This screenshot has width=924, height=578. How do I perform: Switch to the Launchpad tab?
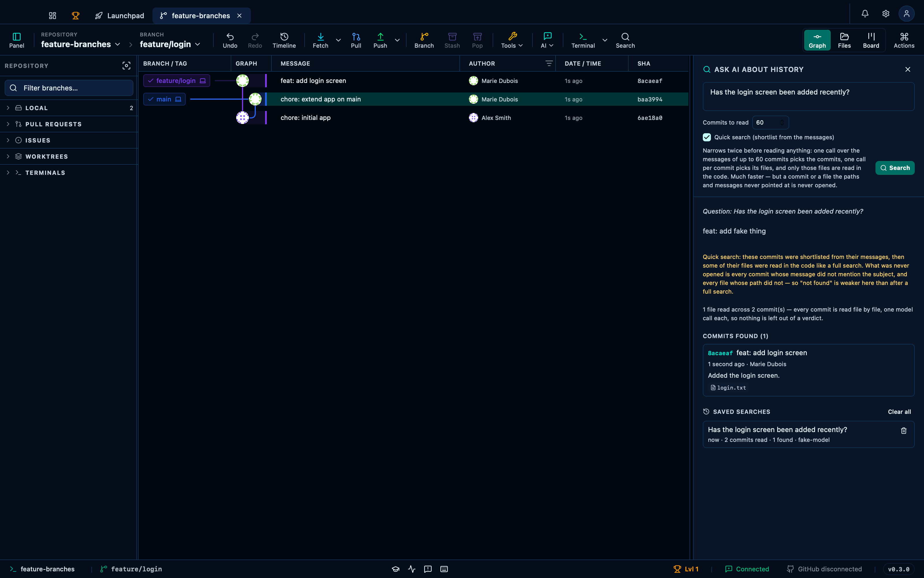pyautogui.click(x=120, y=16)
